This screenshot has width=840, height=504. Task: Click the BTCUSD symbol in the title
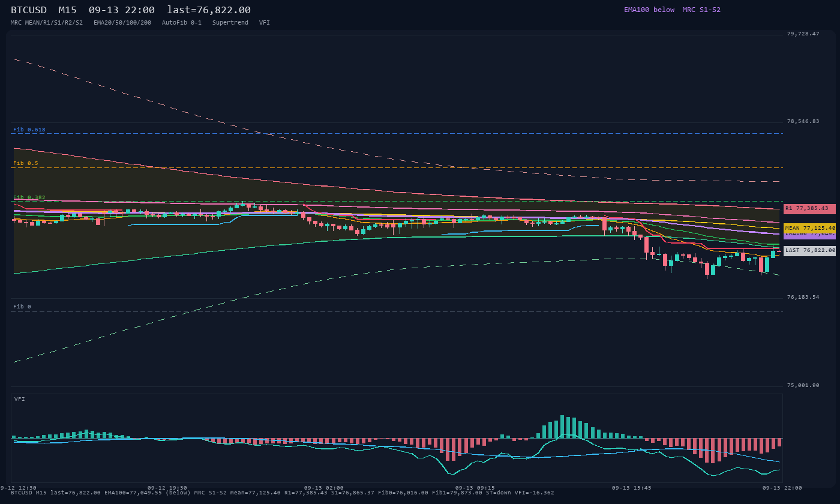click(x=29, y=10)
